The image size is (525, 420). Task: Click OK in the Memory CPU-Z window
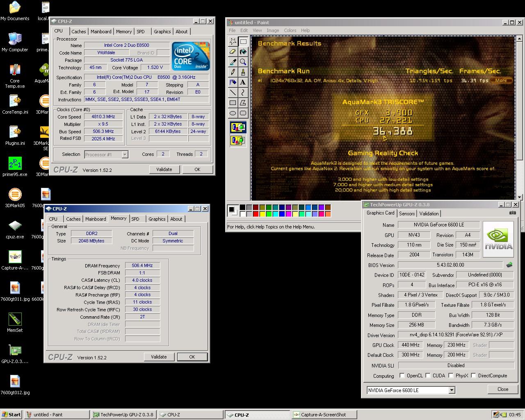(192, 357)
